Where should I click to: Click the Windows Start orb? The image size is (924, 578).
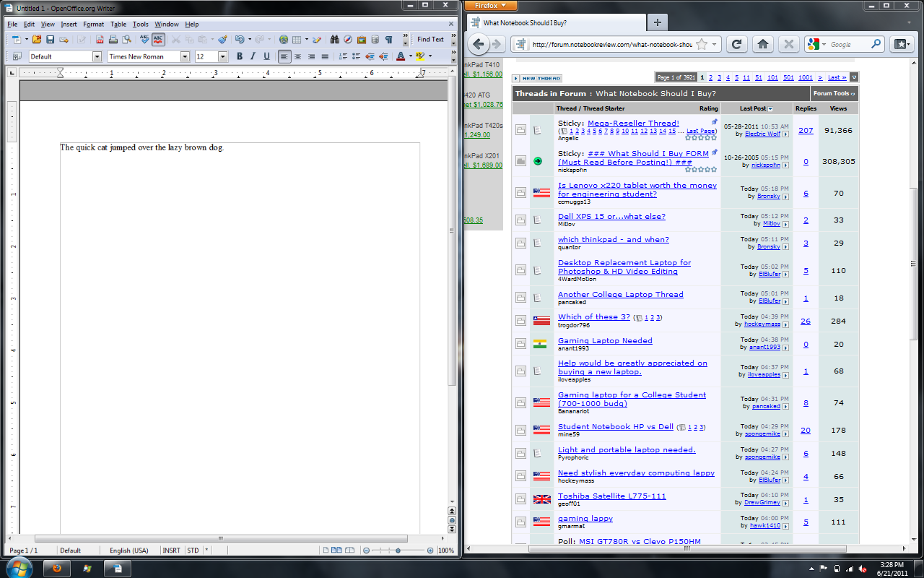(21, 568)
